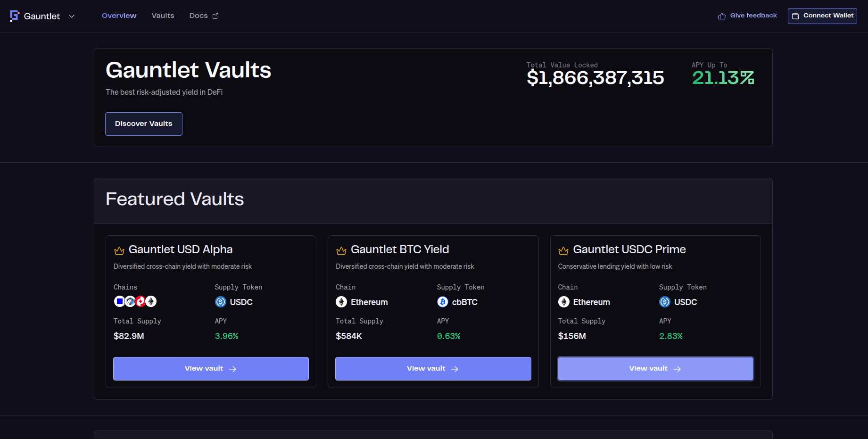Click the USDC token icon in USD Alpha
The image size is (868, 439).
coord(221,302)
